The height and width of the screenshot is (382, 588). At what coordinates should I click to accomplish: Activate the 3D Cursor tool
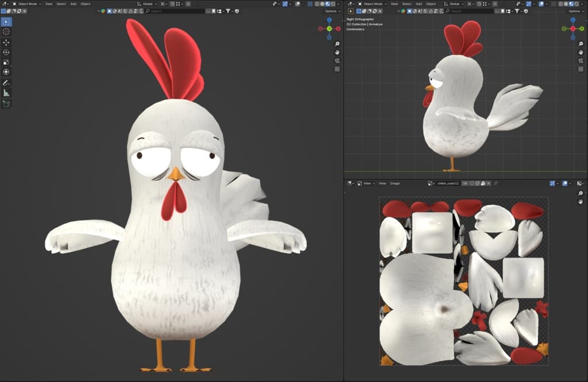[x=6, y=32]
